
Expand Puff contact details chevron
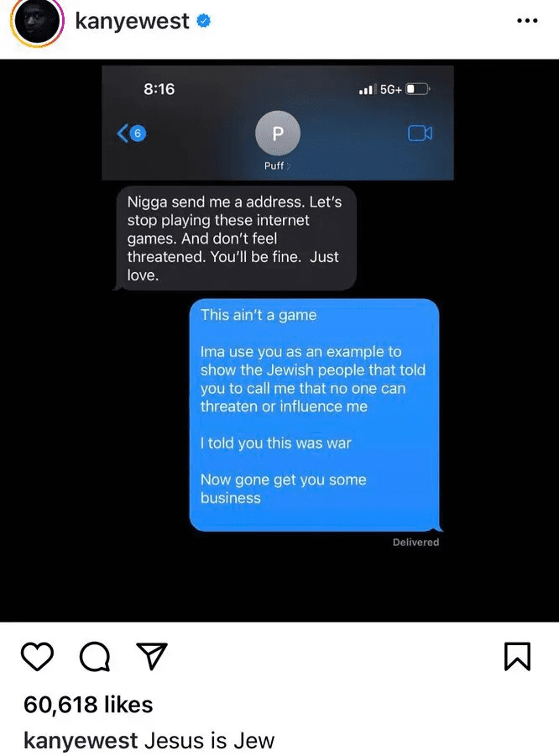288,165
